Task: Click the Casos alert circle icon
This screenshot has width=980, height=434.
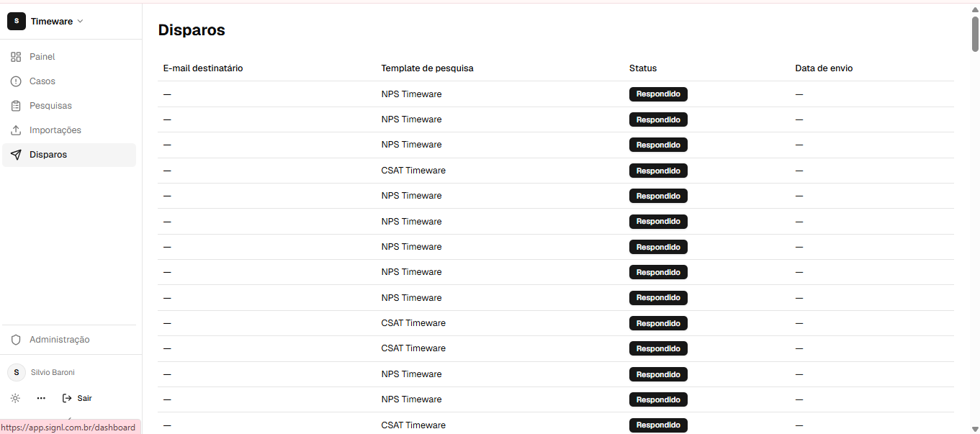Action: [x=16, y=81]
